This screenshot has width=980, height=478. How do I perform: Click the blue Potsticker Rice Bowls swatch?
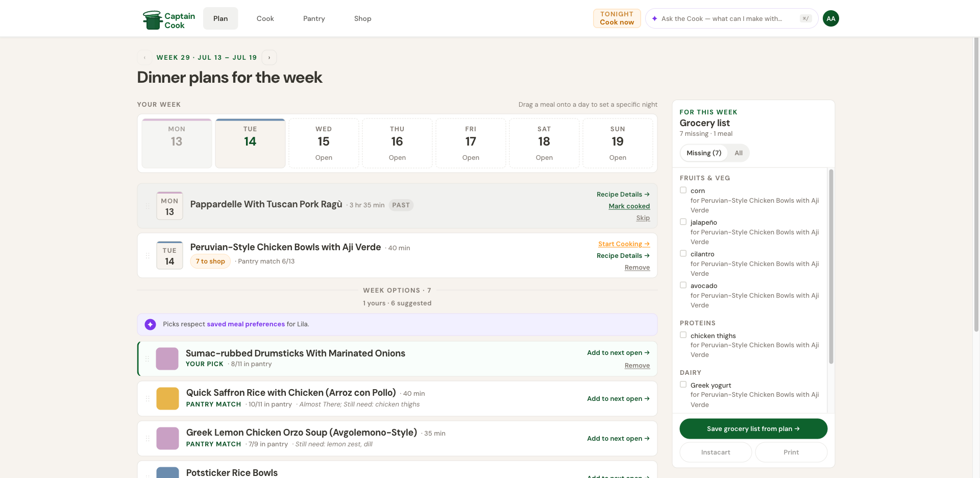pyautogui.click(x=167, y=472)
